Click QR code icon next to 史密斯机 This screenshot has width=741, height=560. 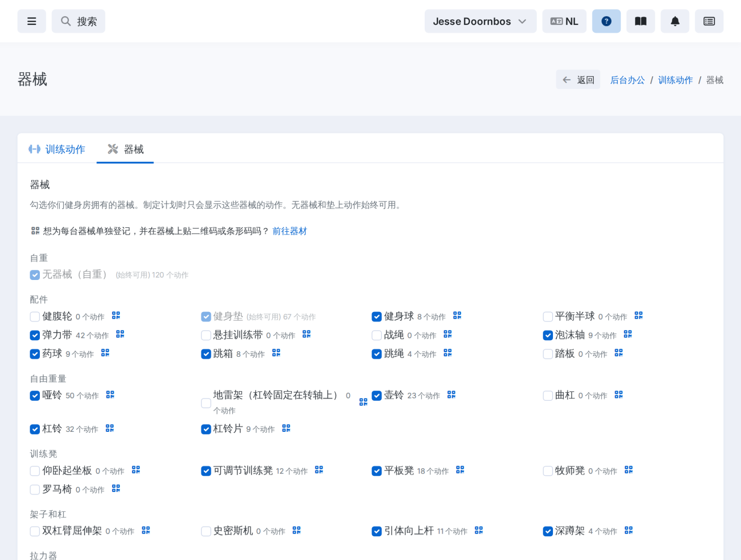point(297,530)
